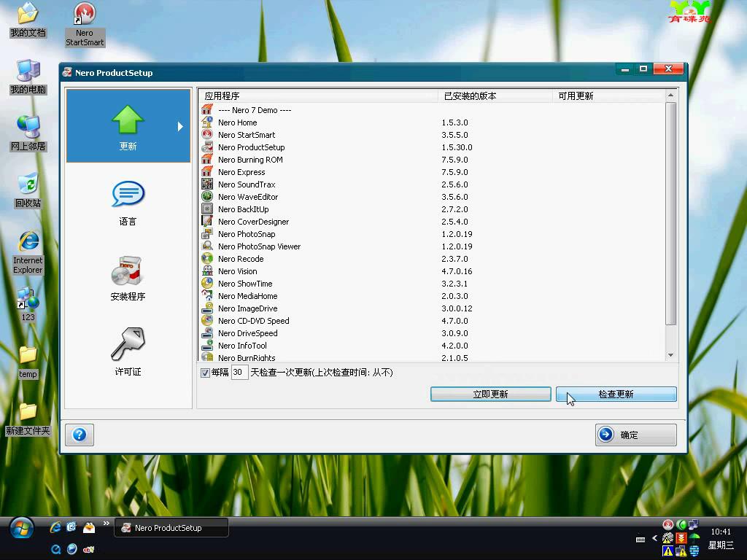The image size is (747, 560).
Task: Click the list scrollbar up arrow
Action: 671,96
